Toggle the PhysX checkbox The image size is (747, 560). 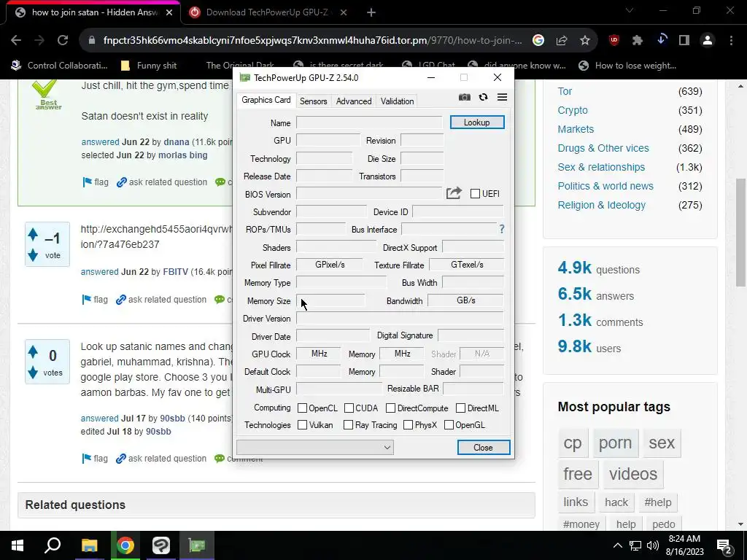tap(409, 425)
